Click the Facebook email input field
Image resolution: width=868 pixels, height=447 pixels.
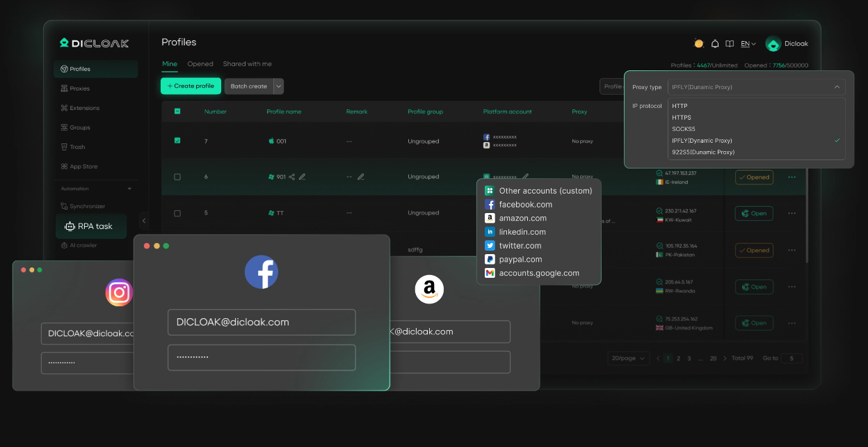pos(262,322)
